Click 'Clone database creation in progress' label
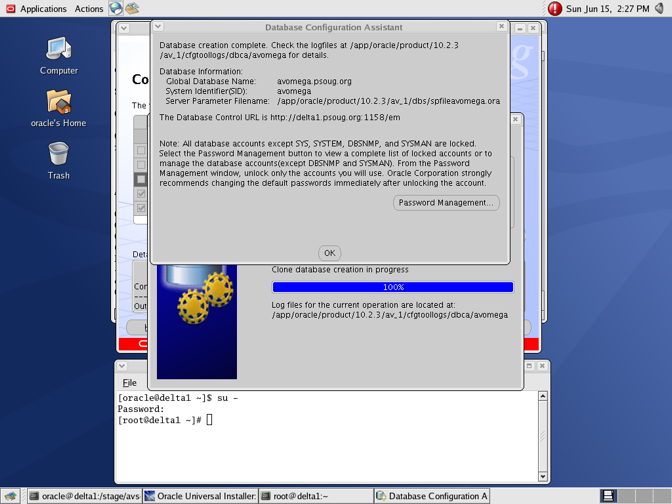The height and width of the screenshot is (504, 672). coord(340,270)
